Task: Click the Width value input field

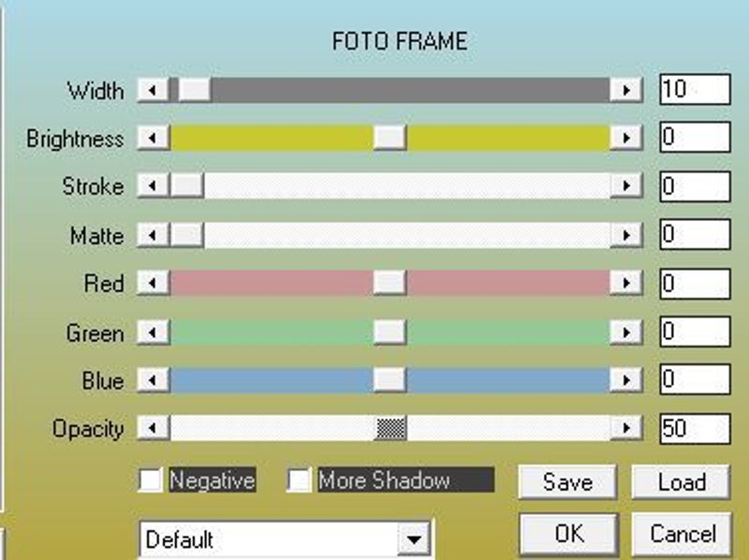Action: [694, 90]
